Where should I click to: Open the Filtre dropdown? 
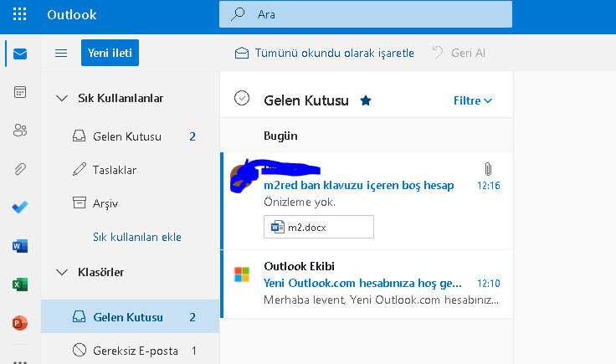(x=473, y=100)
